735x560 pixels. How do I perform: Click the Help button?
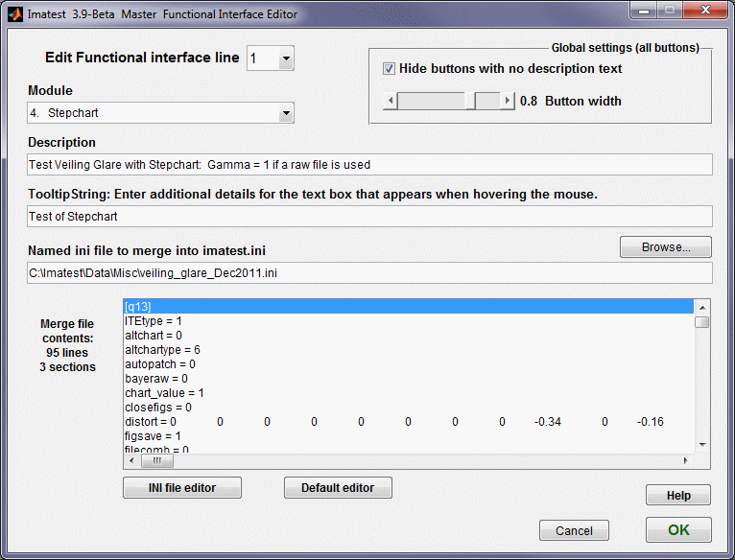(678, 496)
